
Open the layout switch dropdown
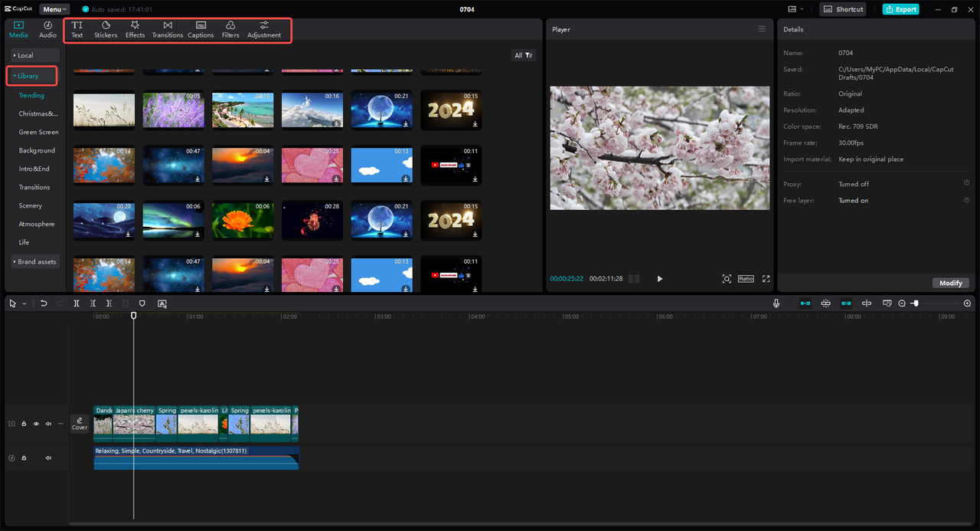click(795, 9)
